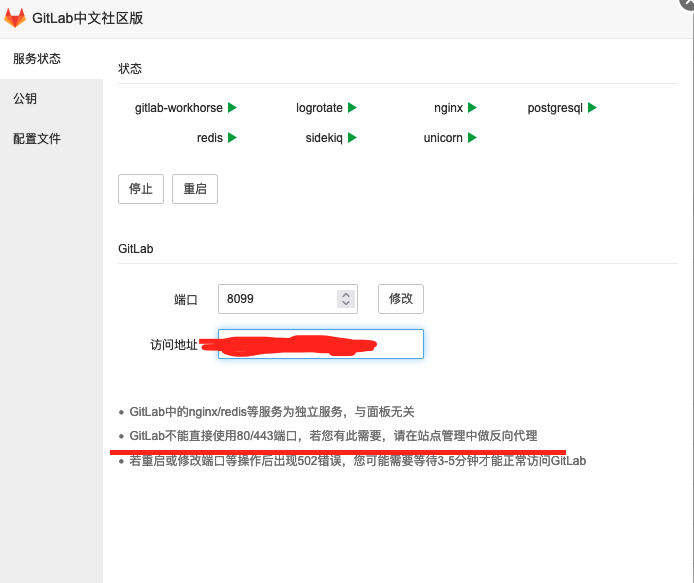
Task: Click inside the 访问地址 input field
Action: pos(321,344)
